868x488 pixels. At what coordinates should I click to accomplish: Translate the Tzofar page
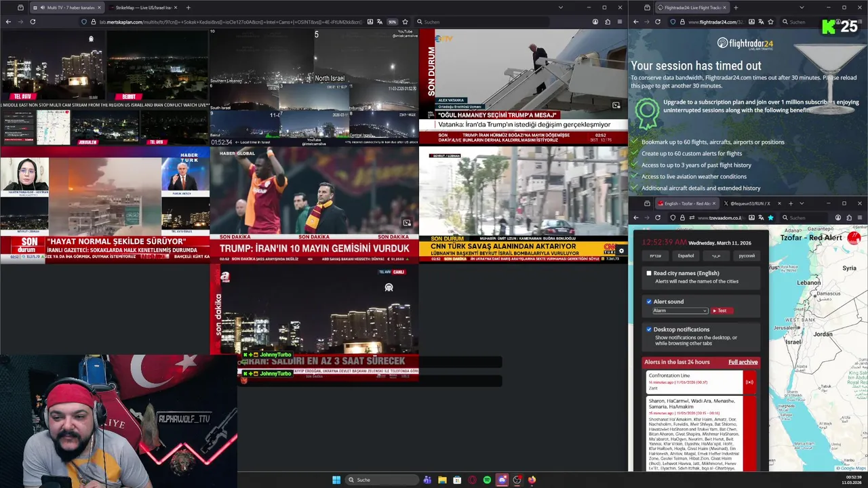click(x=761, y=218)
